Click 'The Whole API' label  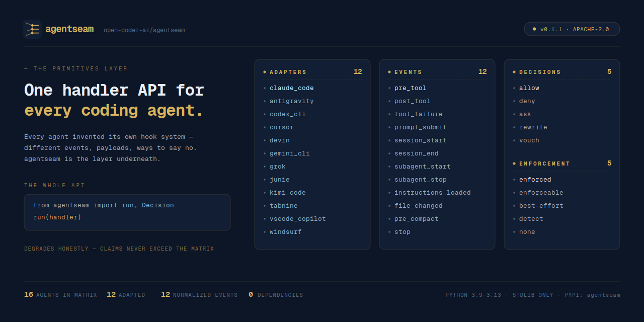pyautogui.click(x=54, y=185)
